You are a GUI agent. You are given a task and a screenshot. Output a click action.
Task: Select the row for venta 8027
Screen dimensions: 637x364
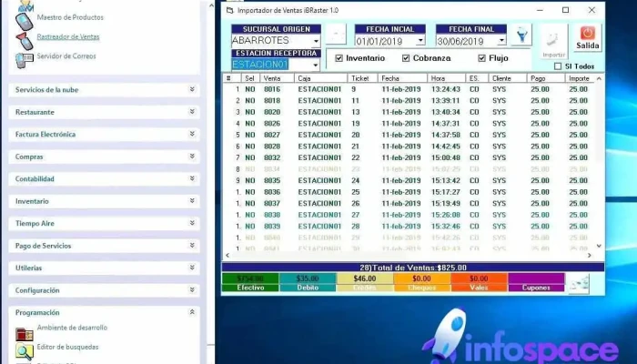pyautogui.click(x=409, y=135)
